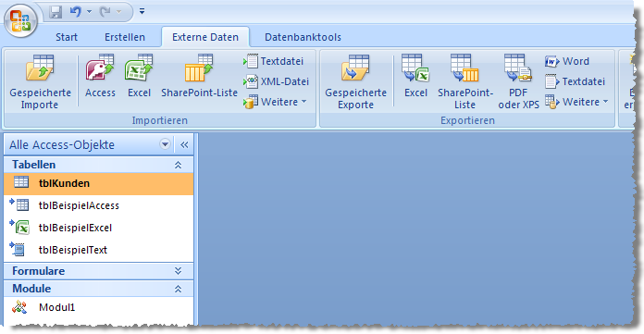644x334 pixels.
Task: Click the redo arrow icon
Action: [x=105, y=12]
